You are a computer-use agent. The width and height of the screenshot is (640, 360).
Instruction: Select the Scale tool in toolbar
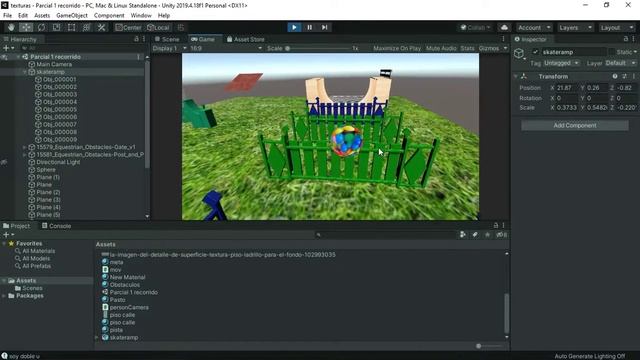tap(56, 27)
